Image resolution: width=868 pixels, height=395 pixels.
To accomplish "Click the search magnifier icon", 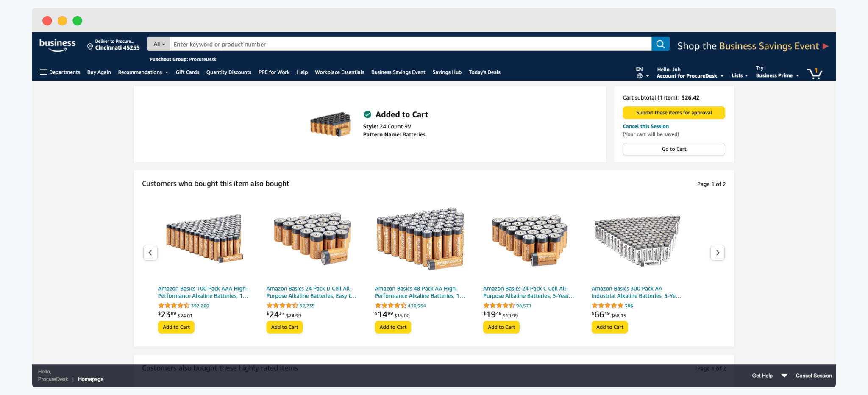I will [660, 44].
